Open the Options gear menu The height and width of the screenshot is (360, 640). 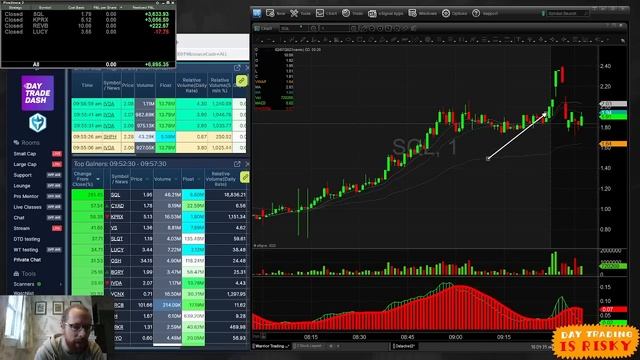pyautogui.click(x=454, y=13)
